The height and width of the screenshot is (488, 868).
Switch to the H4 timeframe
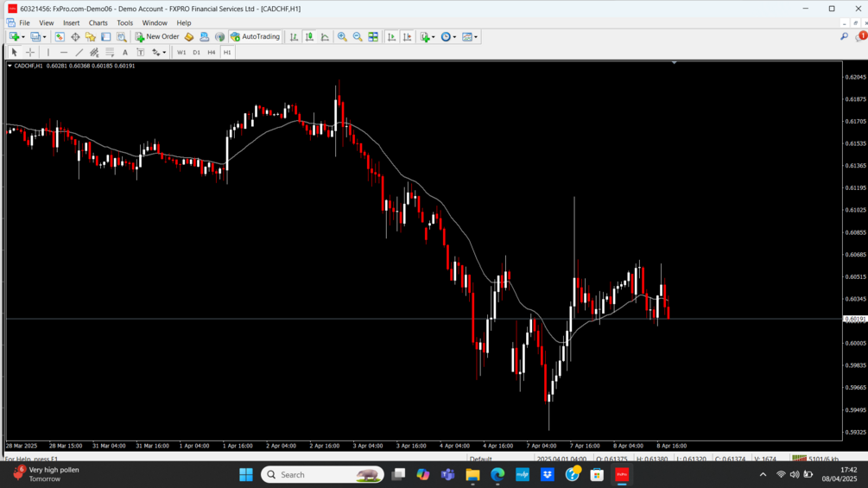[x=212, y=52]
